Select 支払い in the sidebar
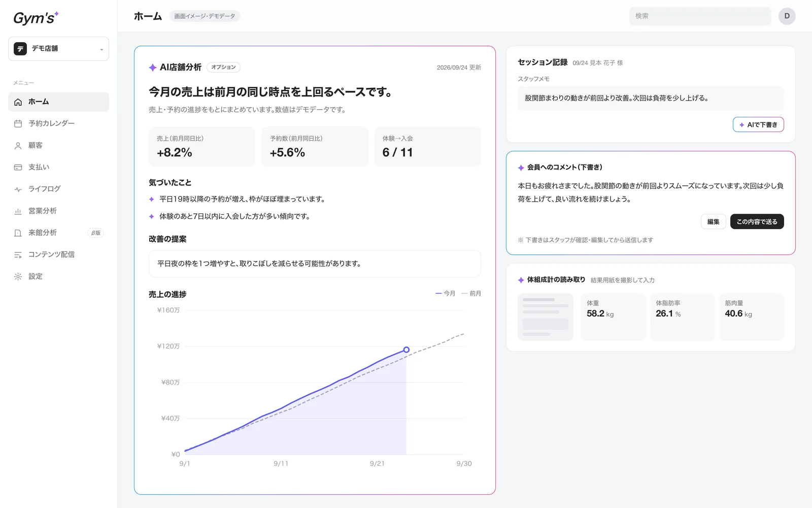Screen dimensions: 812x508 click(58, 167)
